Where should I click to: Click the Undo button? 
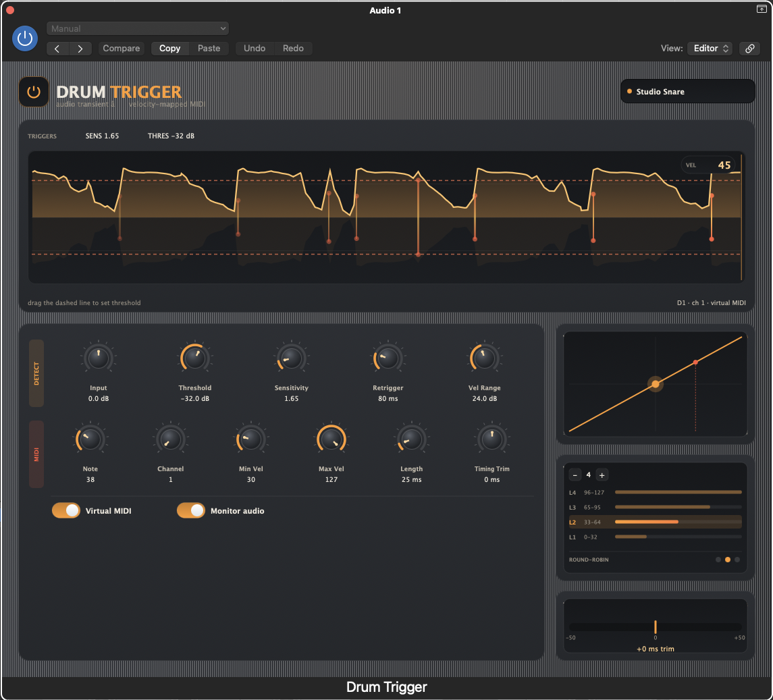click(x=255, y=49)
